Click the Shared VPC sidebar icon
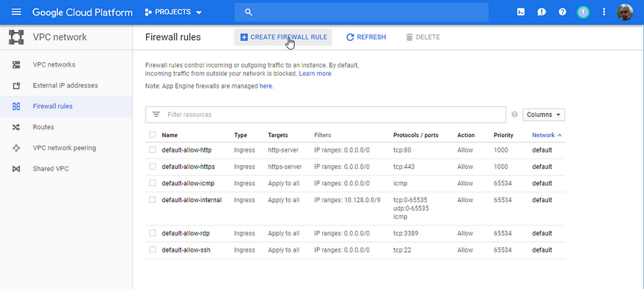The image size is (644, 289). [x=16, y=169]
